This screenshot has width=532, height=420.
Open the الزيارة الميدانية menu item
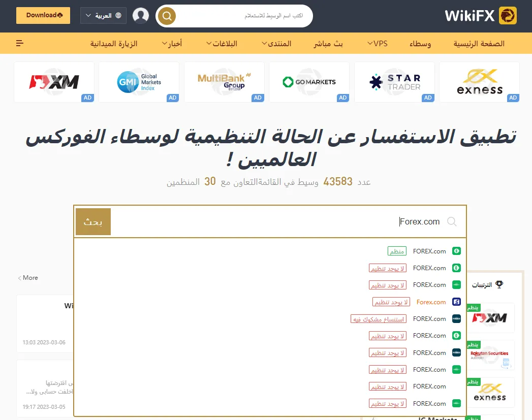pos(114,43)
